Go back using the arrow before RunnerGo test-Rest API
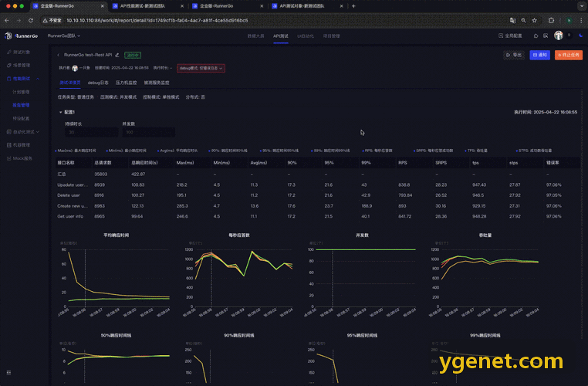Image resolution: width=588 pixels, height=386 pixels. 59,55
